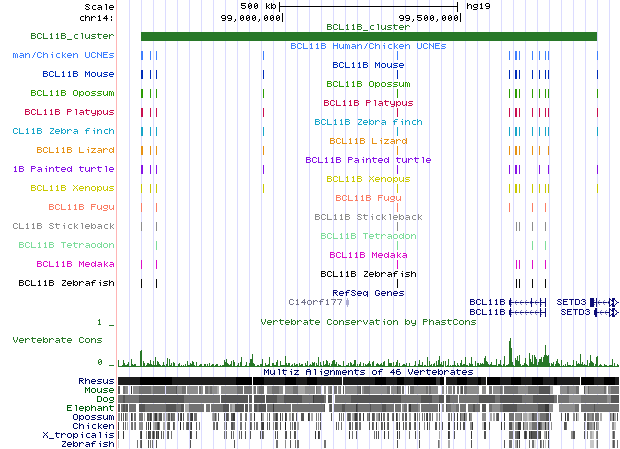
Task: Click the centered 'BCL11B Painted turtle' track title
Action: click(368, 160)
